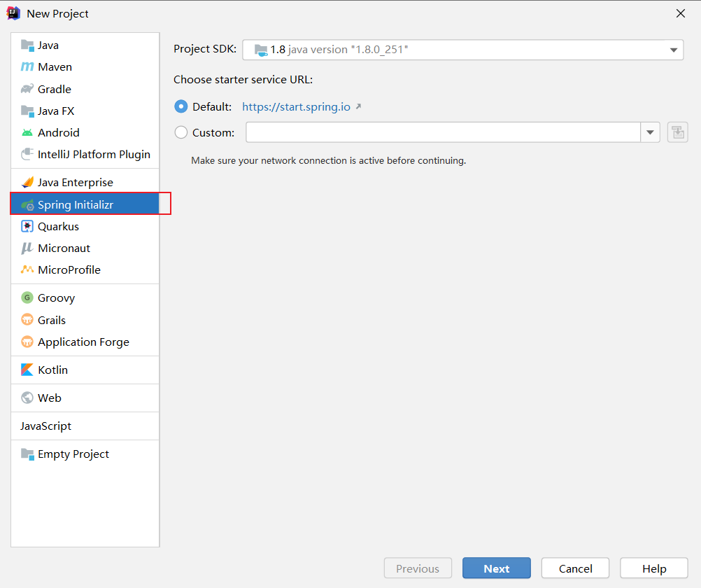Open the https://start.spring.io link
701x588 pixels.
296,107
